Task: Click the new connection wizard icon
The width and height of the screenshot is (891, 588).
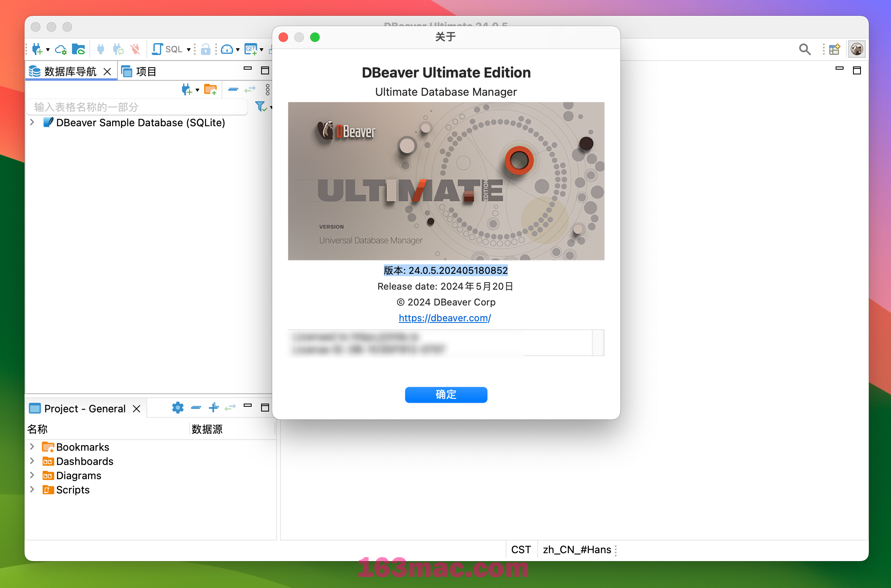Action: [37, 49]
